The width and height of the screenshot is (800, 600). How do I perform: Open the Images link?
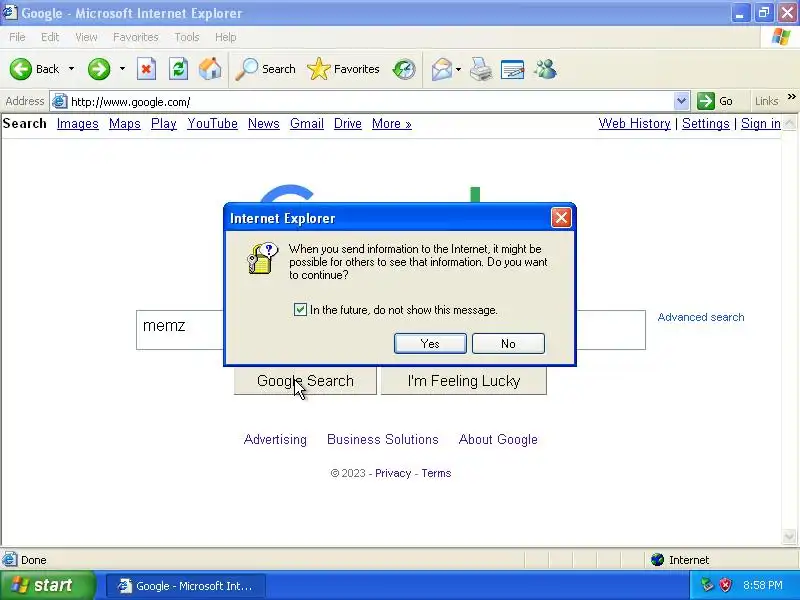78,123
